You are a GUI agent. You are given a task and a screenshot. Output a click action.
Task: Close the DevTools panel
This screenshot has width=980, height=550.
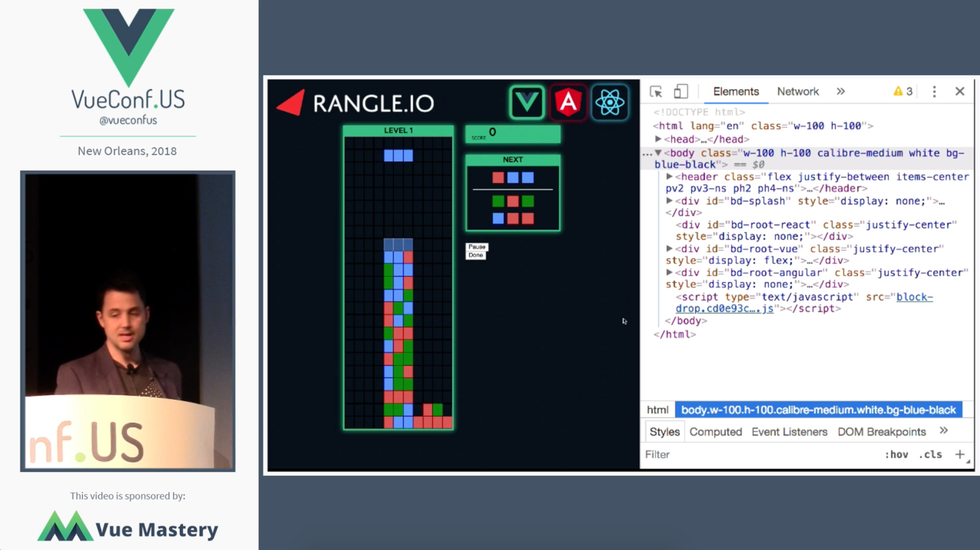(x=959, y=92)
